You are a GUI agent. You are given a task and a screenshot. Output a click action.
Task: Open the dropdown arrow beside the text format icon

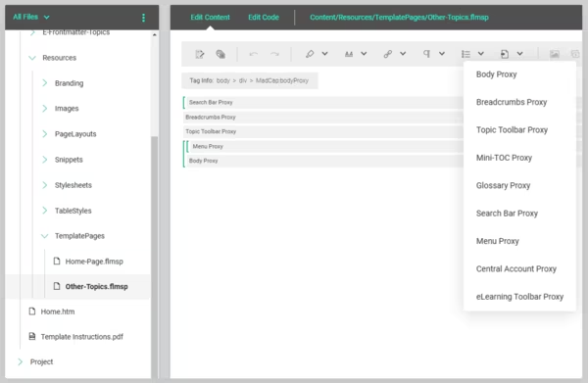[x=364, y=54]
